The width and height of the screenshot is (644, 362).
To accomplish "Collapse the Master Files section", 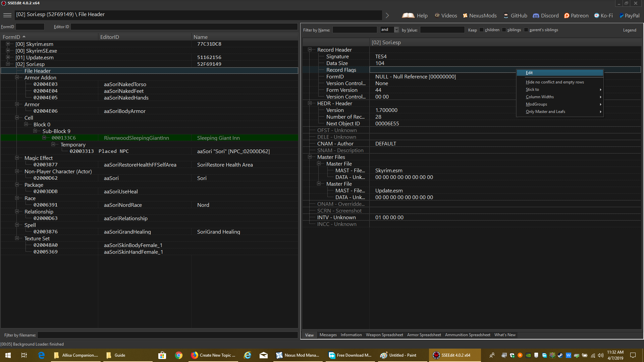I will [x=310, y=157].
